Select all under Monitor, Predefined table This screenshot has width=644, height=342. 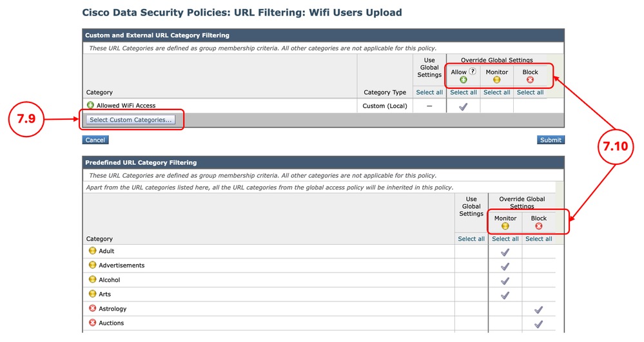pos(505,239)
